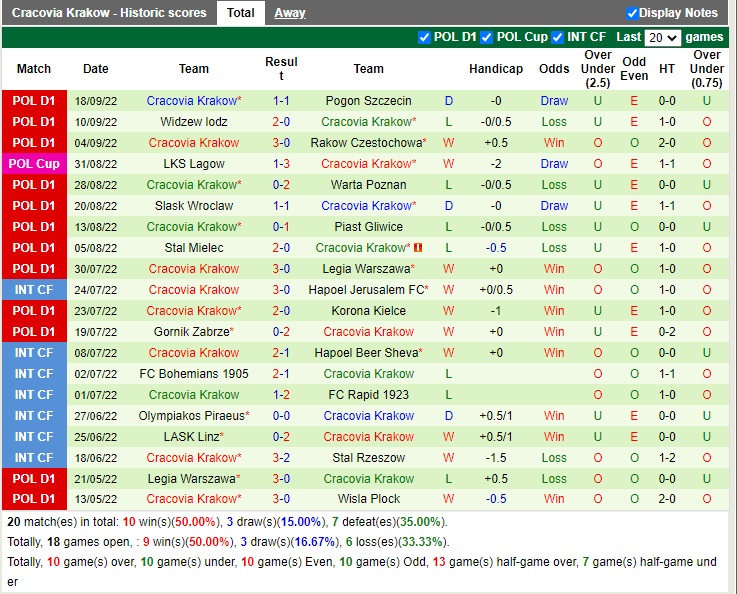Open Widzew lodz team link
This screenshot has width=737, height=594.
coord(194,122)
